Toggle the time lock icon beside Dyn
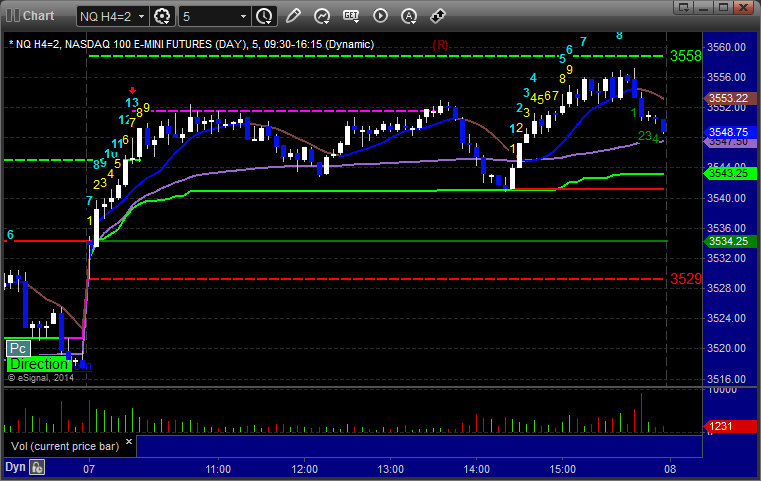Viewport: 761px width, 481px height. tap(37, 467)
